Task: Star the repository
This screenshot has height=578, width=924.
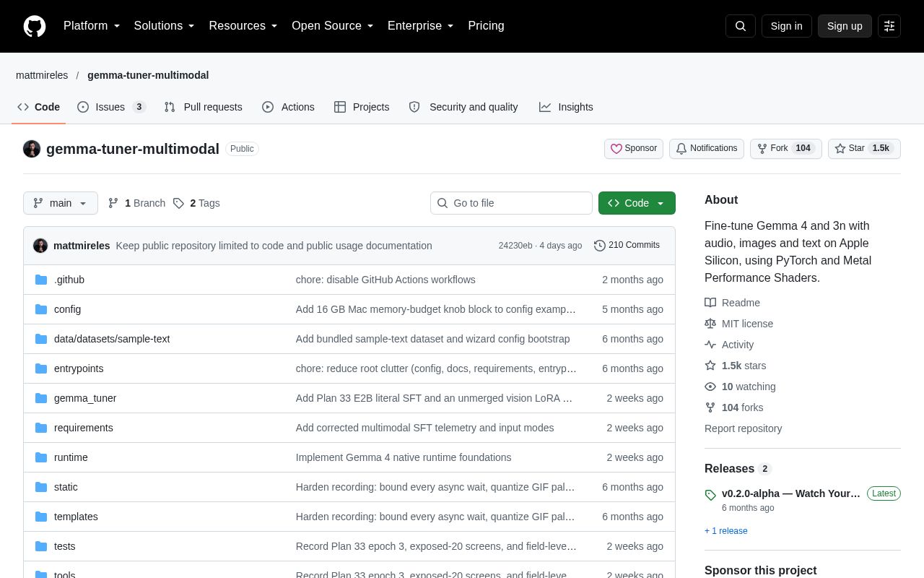Action: [x=864, y=149]
